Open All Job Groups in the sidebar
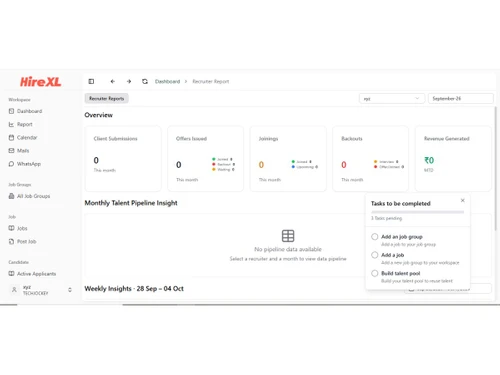500x375 pixels. [33, 196]
